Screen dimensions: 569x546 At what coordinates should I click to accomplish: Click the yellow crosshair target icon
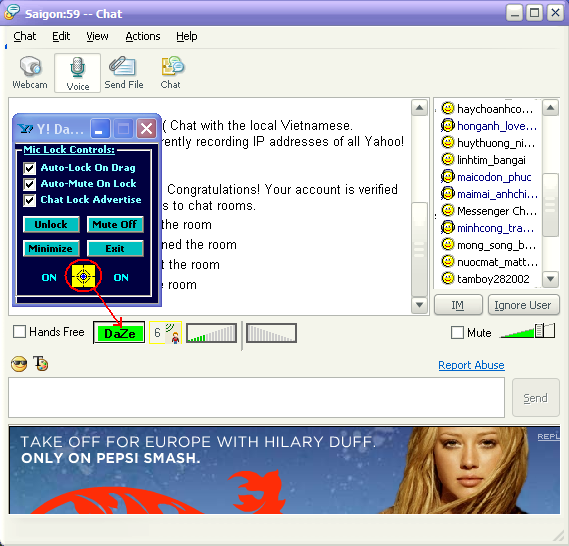[x=83, y=277]
